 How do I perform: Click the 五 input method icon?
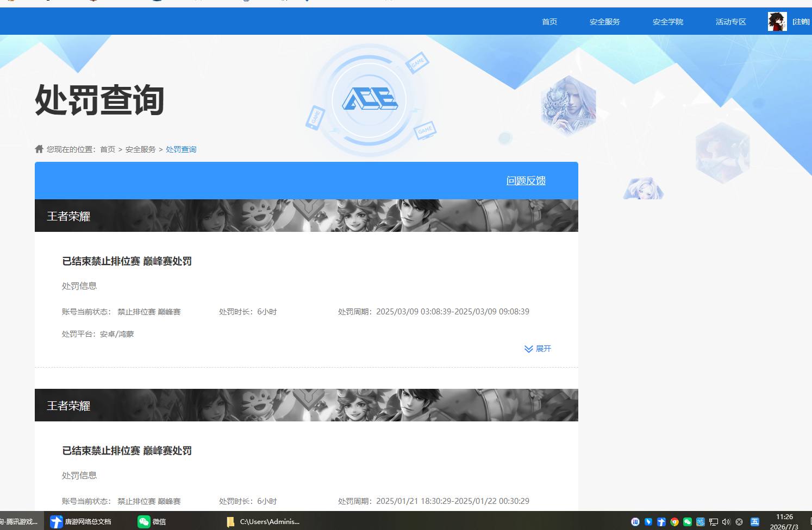755,522
